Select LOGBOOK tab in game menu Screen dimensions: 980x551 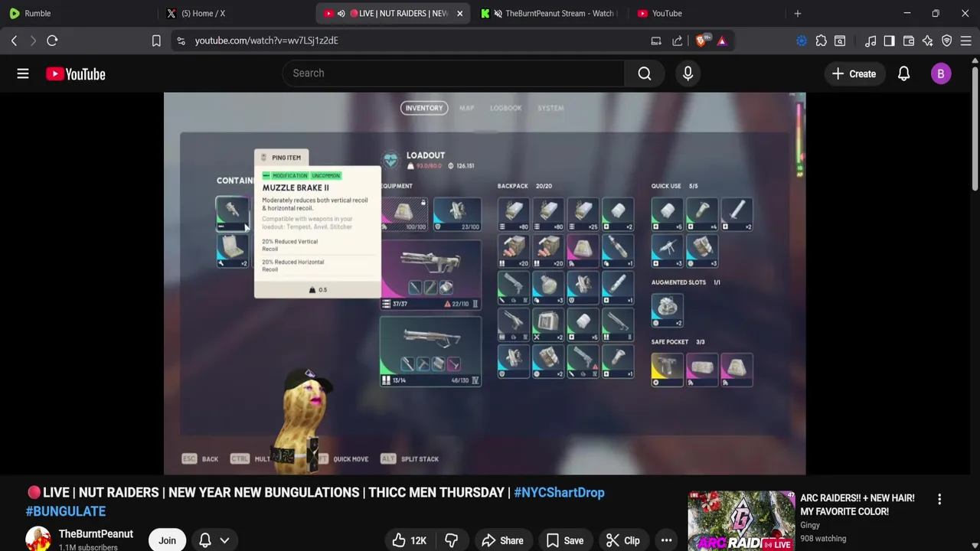click(x=505, y=108)
